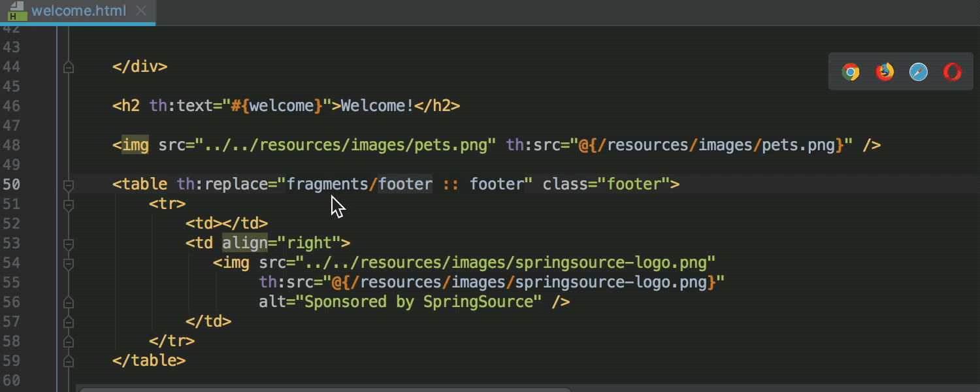Click the closing </div> tag on line 44
Viewport: 980px width, 392px height.
tap(140, 67)
